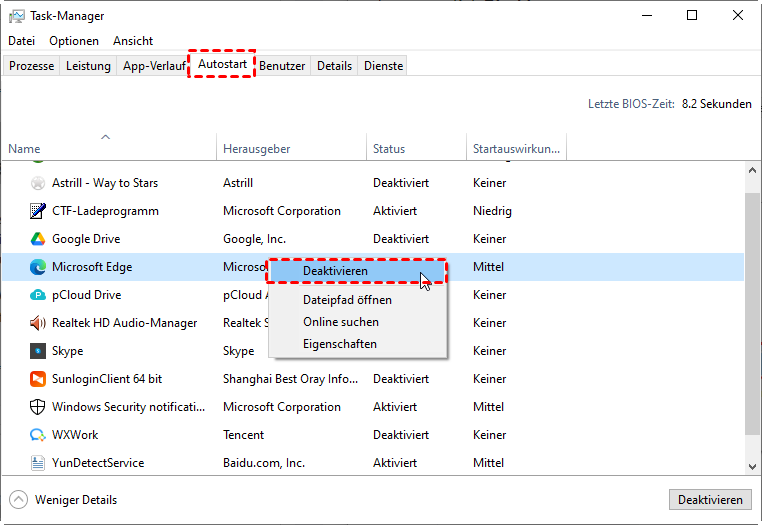Select the Google Drive icon
This screenshot has height=525, width=762.
[37, 239]
